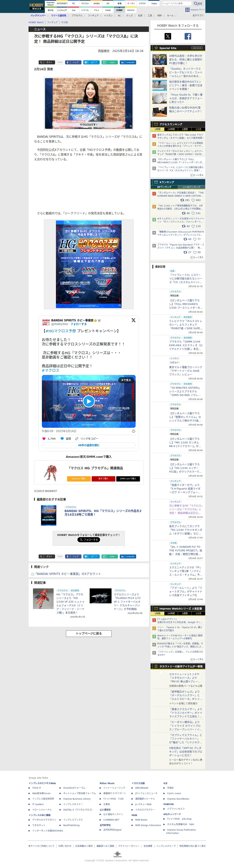This screenshot has height=868, width=234.
Task: Open the VF-22S related article thumbnail
Action: click(x=43, y=599)
